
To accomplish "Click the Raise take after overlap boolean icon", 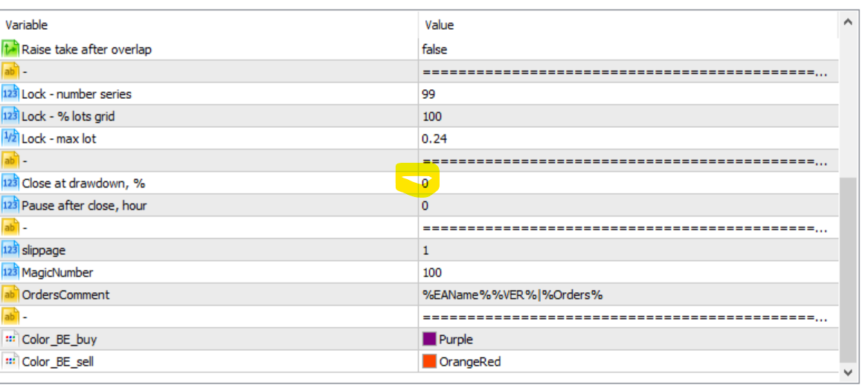I will pyautogui.click(x=10, y=49).
